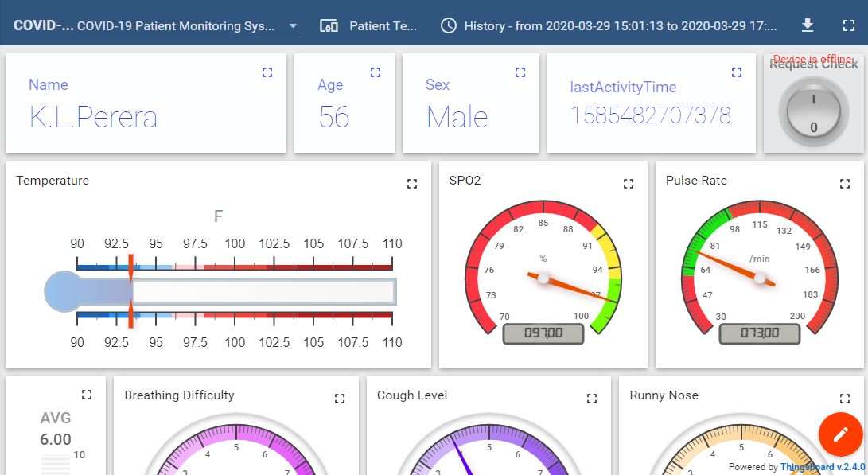The width and height of the screenshot is (868, 475).
Task: Expand the Cough Level widget to fullscreen
Action: (592, 399)
